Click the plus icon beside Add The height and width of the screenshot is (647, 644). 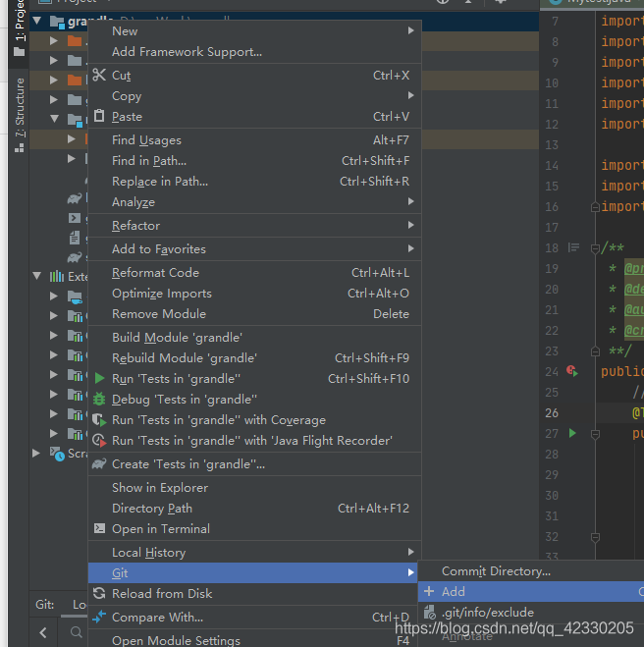click(429, 591)
